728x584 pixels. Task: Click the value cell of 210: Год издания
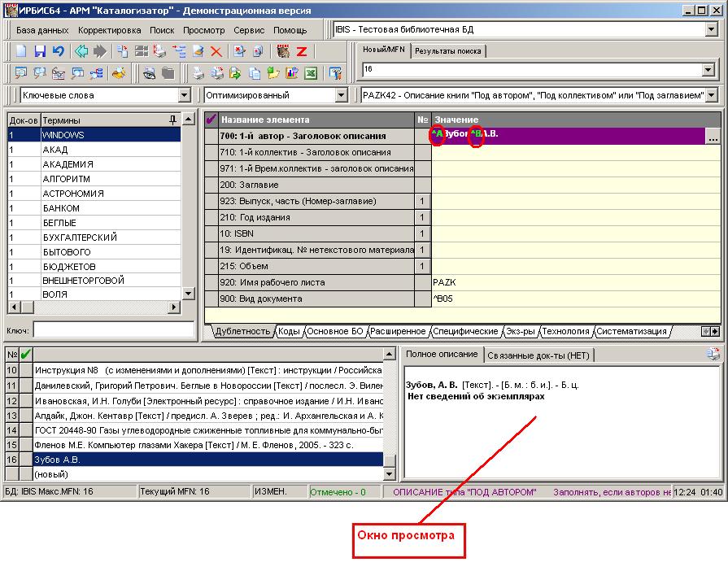point(576,217)
